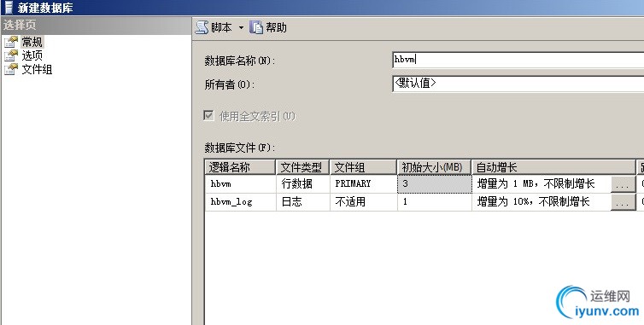Click the autogrowth text 增量为 10%，不限制增长

coord(534,202)
